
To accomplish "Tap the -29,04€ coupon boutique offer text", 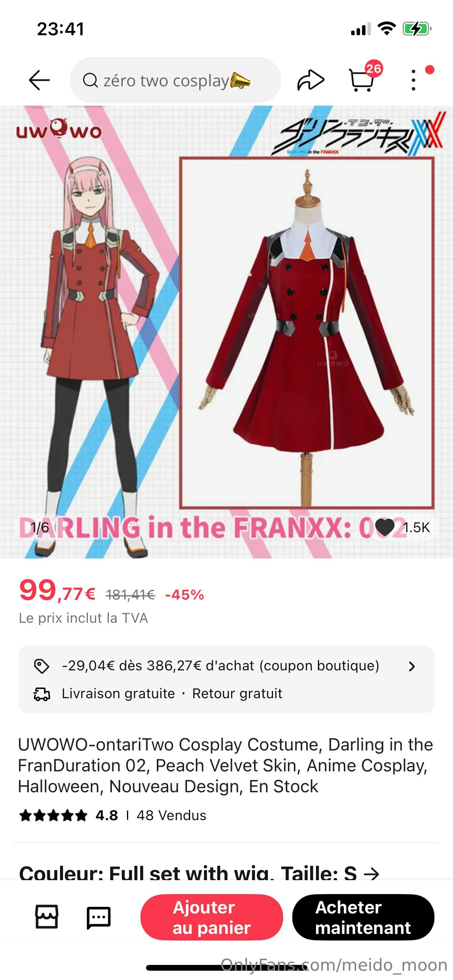I will coord(221,666).
